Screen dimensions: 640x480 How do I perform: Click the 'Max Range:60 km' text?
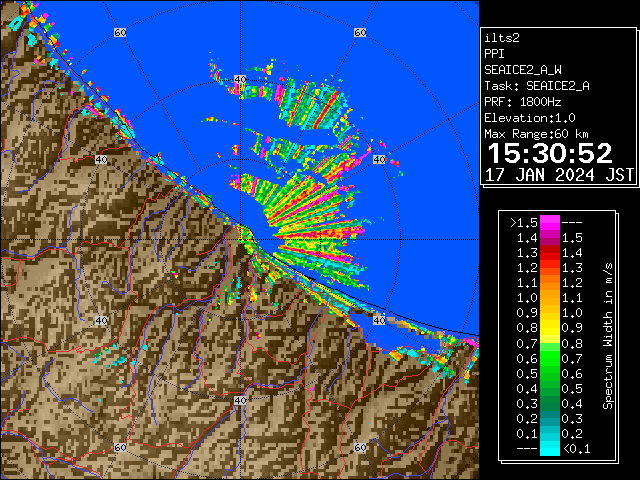coord(536,134)
